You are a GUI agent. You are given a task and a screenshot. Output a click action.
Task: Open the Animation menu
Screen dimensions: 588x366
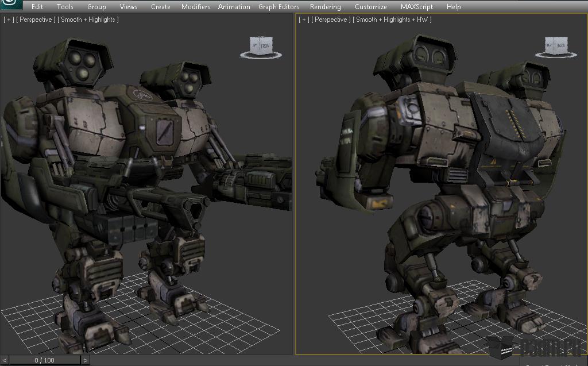click(x=234, y=7)
